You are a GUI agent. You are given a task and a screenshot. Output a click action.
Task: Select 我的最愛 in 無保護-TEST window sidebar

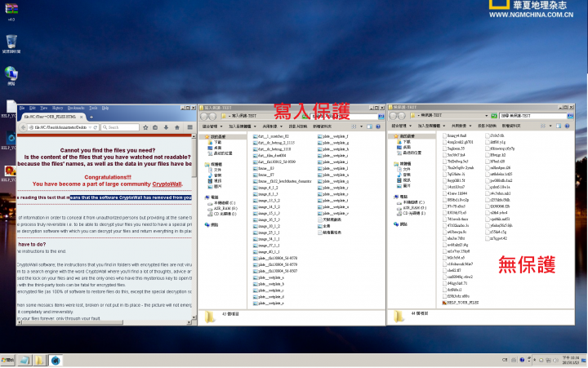(403, 136)
